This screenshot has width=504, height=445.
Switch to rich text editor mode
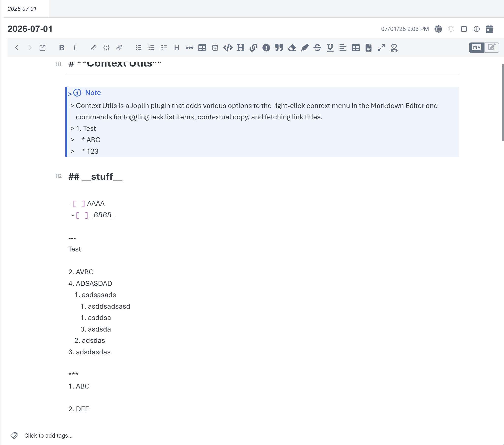[x=492, y=48]
